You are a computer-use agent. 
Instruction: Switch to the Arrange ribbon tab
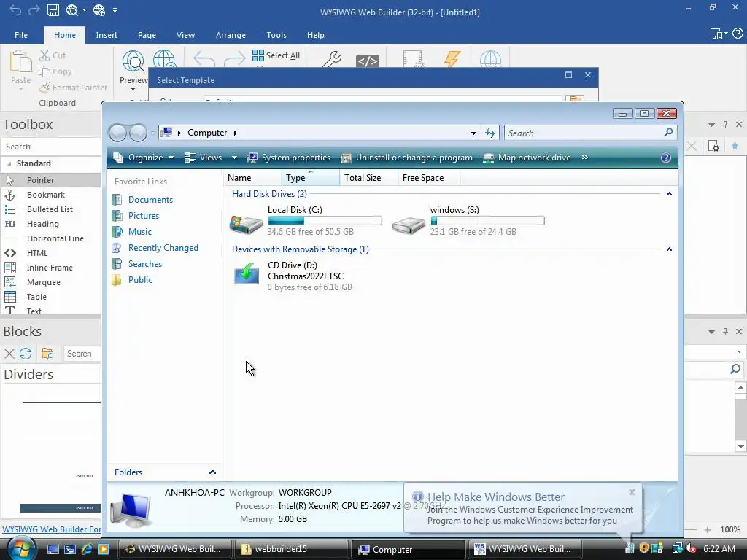[231, 35]
